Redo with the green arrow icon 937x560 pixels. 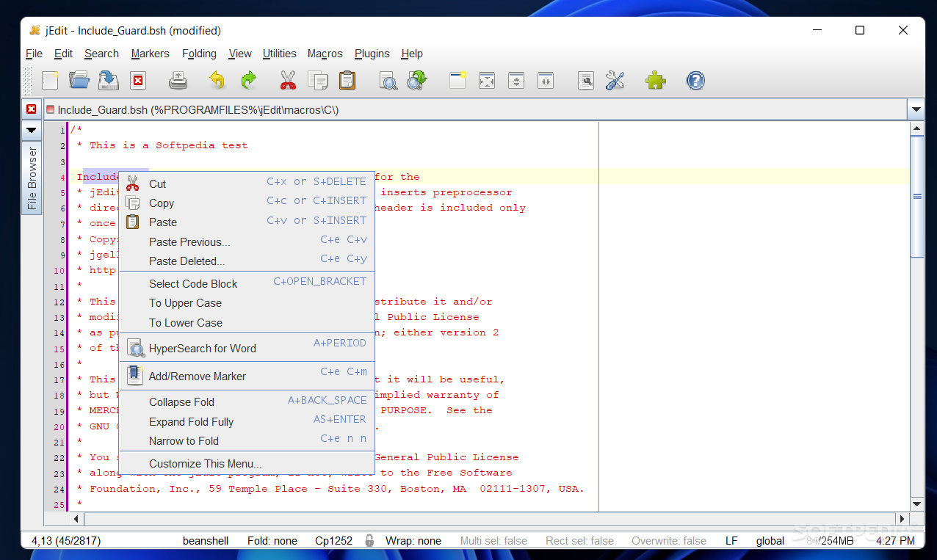[x=249, y=80]
